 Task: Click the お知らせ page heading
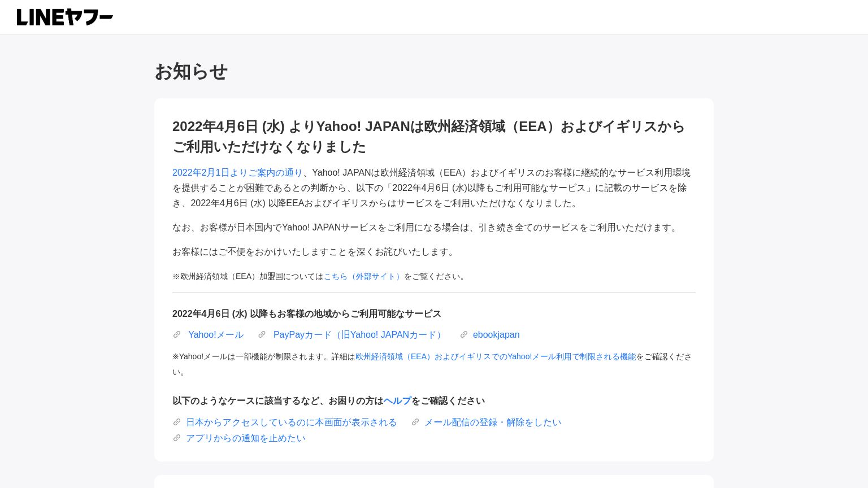pos(191,72)
